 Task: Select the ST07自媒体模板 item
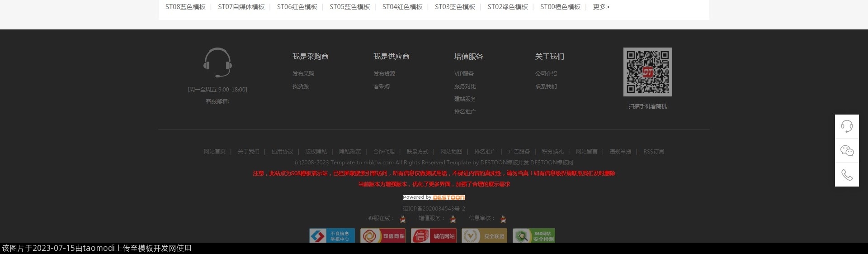(x=241, y=7)
